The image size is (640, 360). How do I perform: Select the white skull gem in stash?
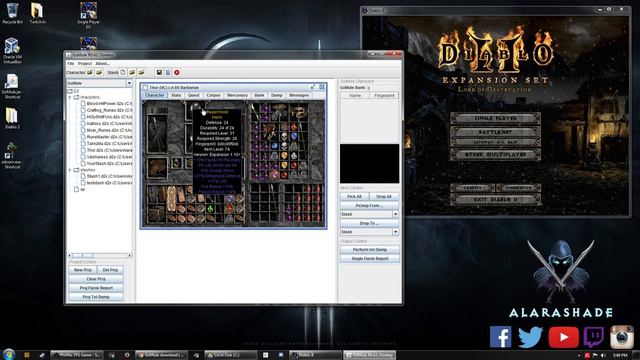[x=284, y=136]
